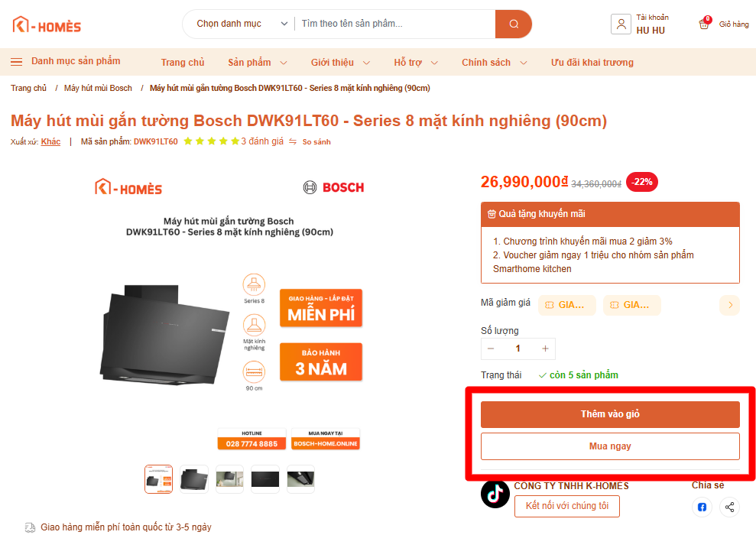Go to the Trang chủ menu item
Screen dimensions: 756x535
(x=183, y=63)
